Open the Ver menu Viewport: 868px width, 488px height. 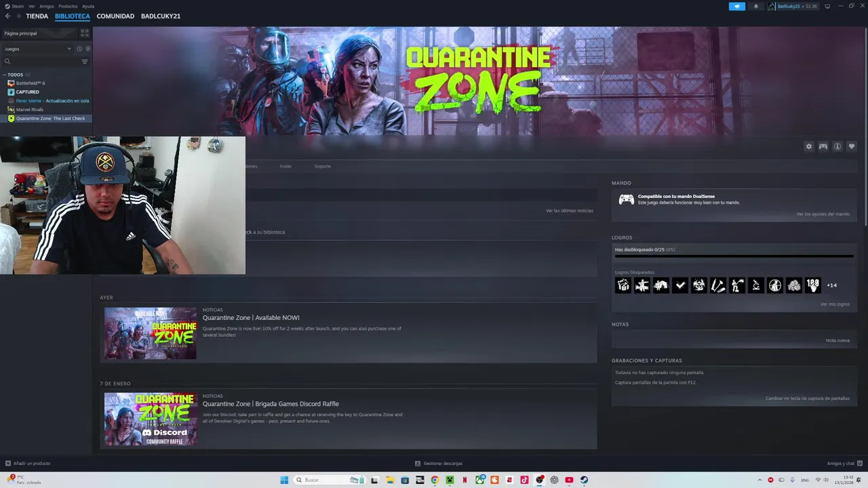tap(31, 6)
